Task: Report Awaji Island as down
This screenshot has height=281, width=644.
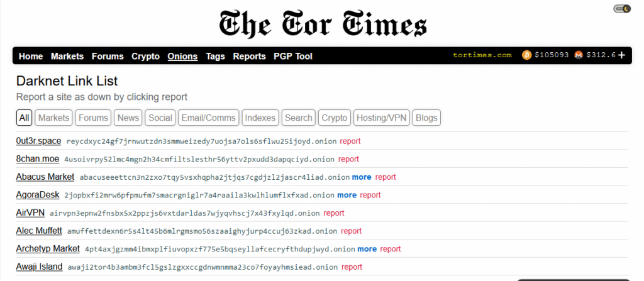Action: coord(352,267)
